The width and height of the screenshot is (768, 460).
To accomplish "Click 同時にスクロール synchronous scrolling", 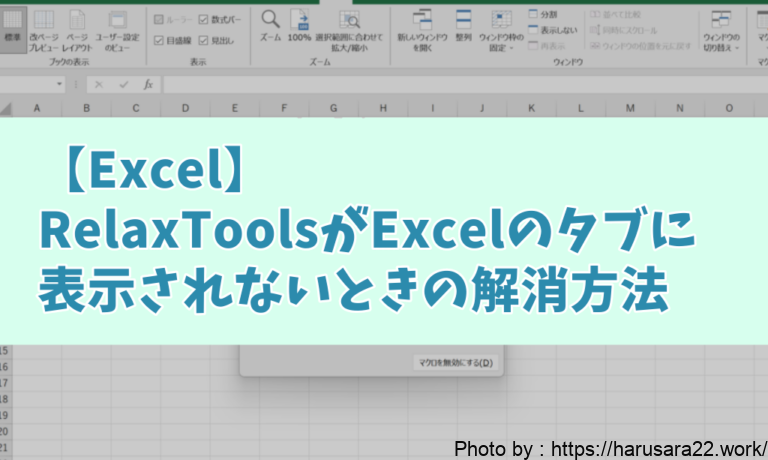I will tap(624, 30).
